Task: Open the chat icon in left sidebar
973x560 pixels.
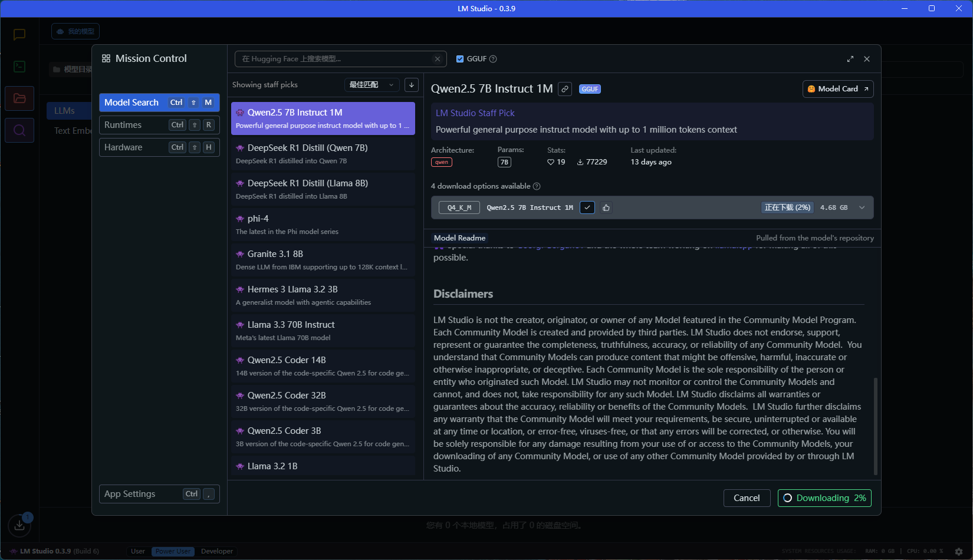Action: pos(19,35)
